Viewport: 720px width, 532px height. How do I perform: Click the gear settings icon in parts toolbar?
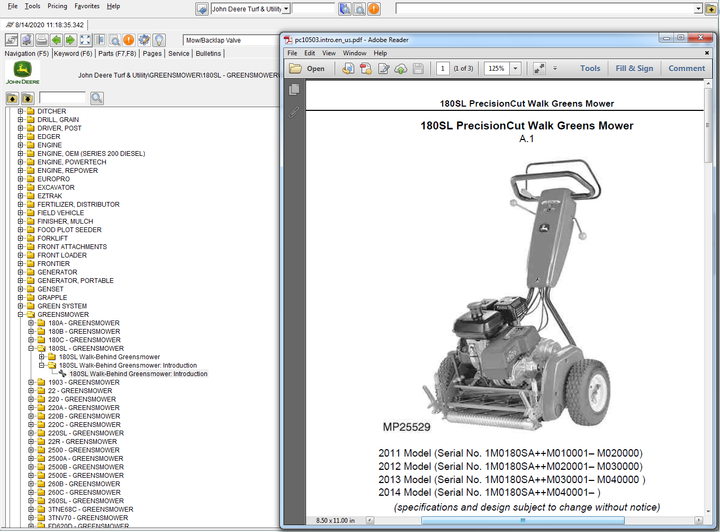(144, 40)
